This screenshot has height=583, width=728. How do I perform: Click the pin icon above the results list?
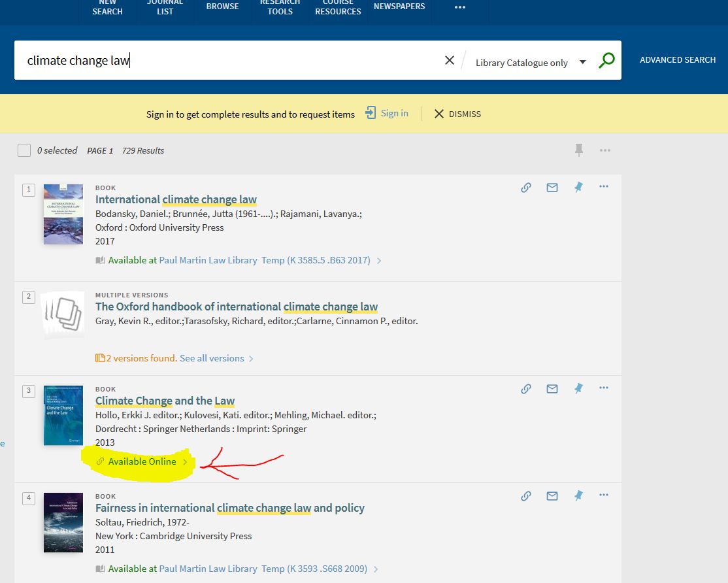pos(578,150)
